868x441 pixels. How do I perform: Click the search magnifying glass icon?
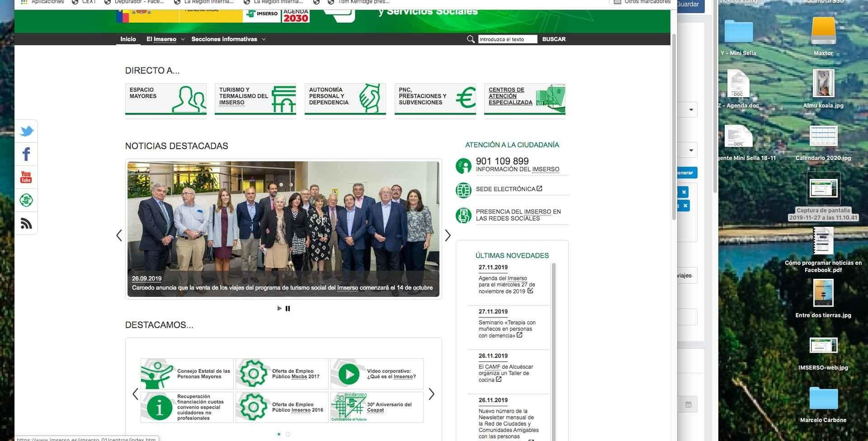point(470,39)
